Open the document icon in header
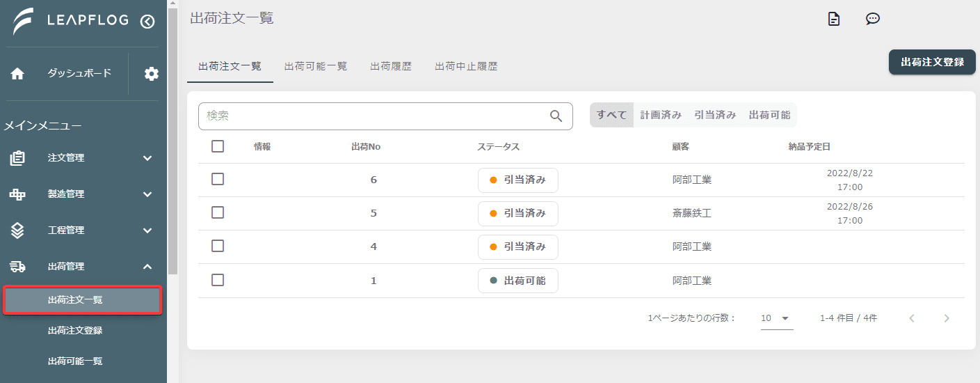The height and width of the screenshot is (383, 980). (834, 19)
